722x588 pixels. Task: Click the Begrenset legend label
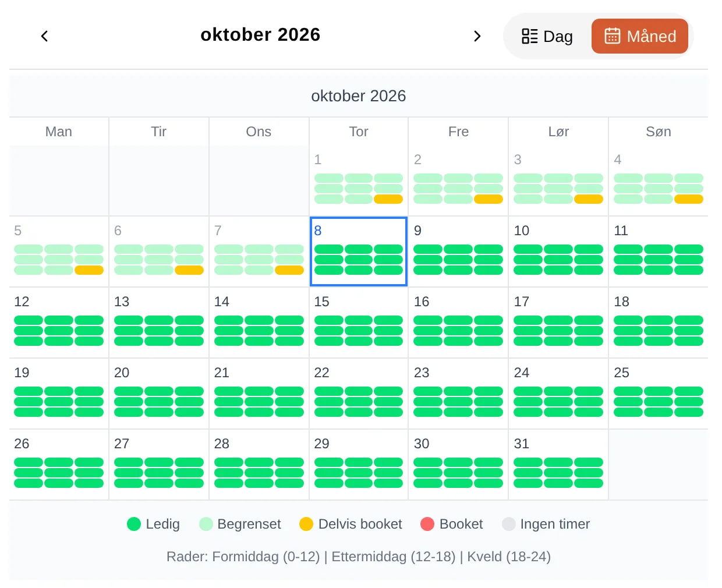click(249, 524)
